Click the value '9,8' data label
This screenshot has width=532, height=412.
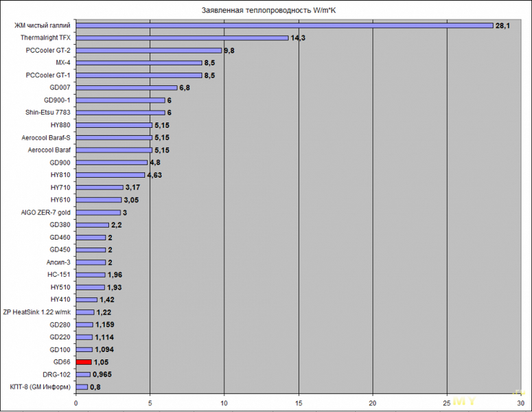click(229, 51)
